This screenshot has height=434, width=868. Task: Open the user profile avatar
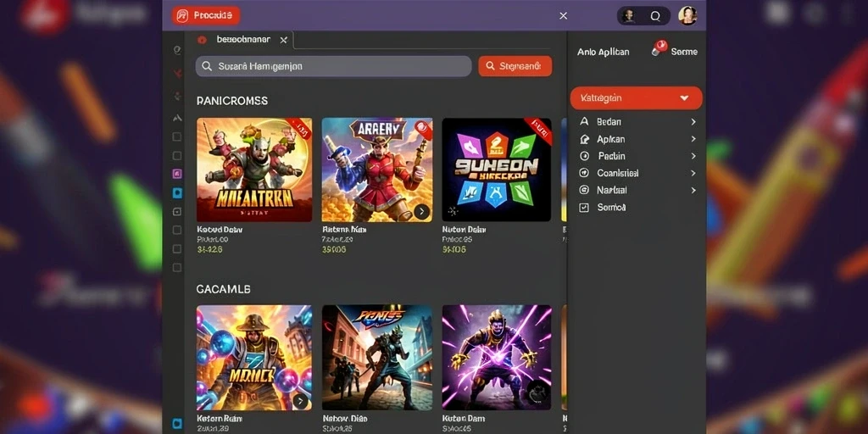point(687,15)
